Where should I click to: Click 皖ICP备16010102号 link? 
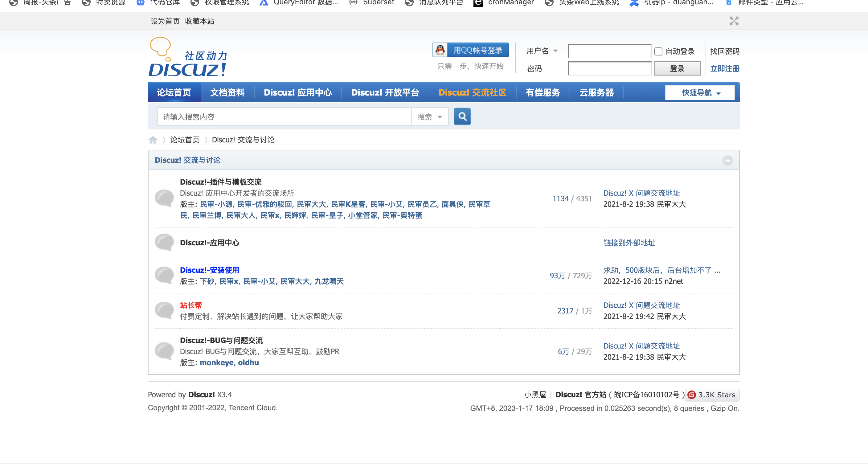coord(647,394)
